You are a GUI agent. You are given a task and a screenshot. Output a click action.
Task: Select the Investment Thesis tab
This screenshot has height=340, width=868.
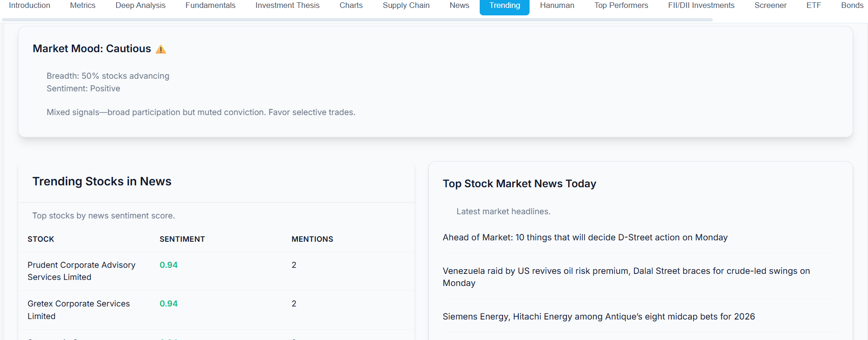(287, 6)
